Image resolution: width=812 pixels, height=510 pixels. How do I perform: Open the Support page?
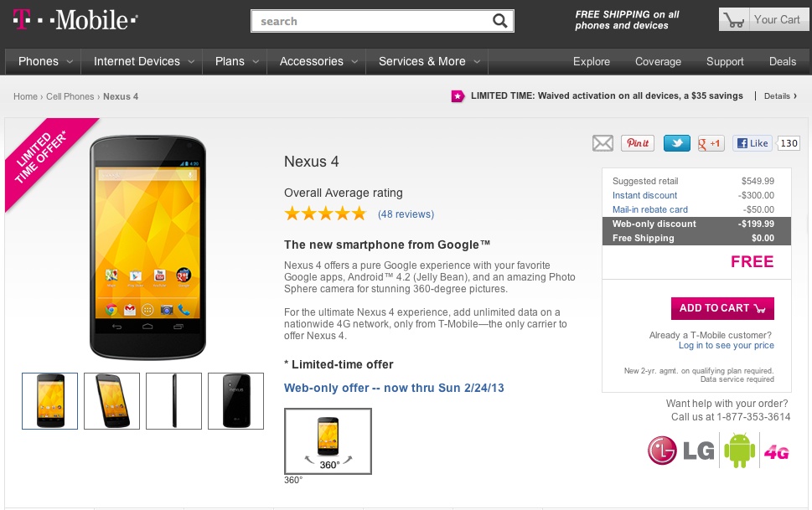pyautogui.click(x=725, y=62)
